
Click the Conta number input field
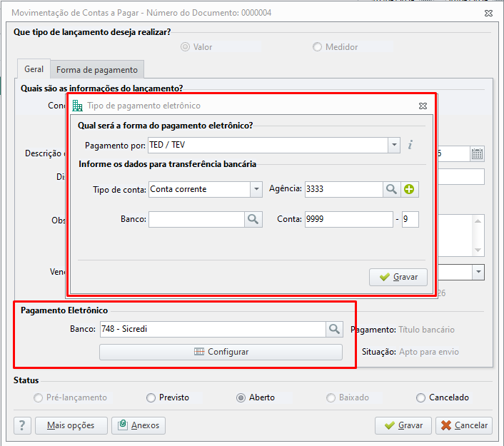[349, 220]
